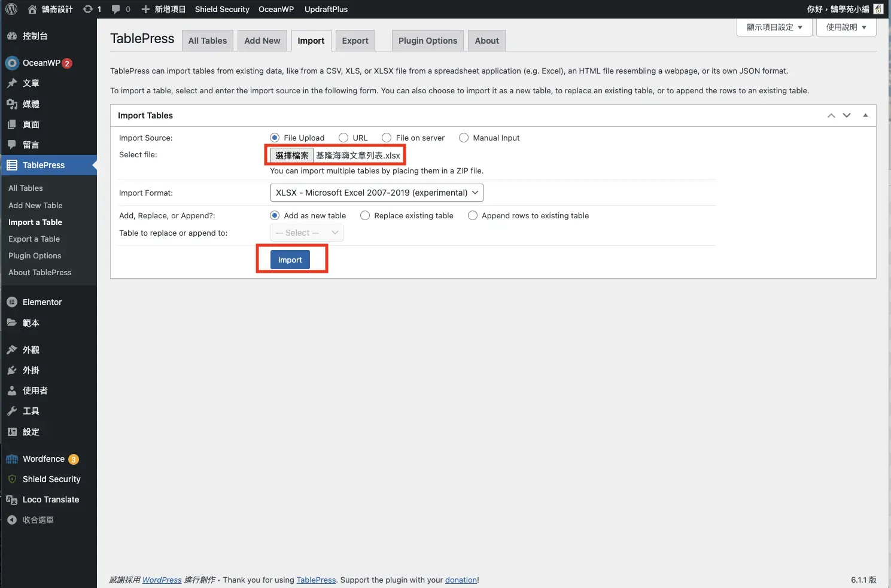Open the 使用說明 help dropdown
The height and width of the screenshot is (588, 891).
[846, 27]
